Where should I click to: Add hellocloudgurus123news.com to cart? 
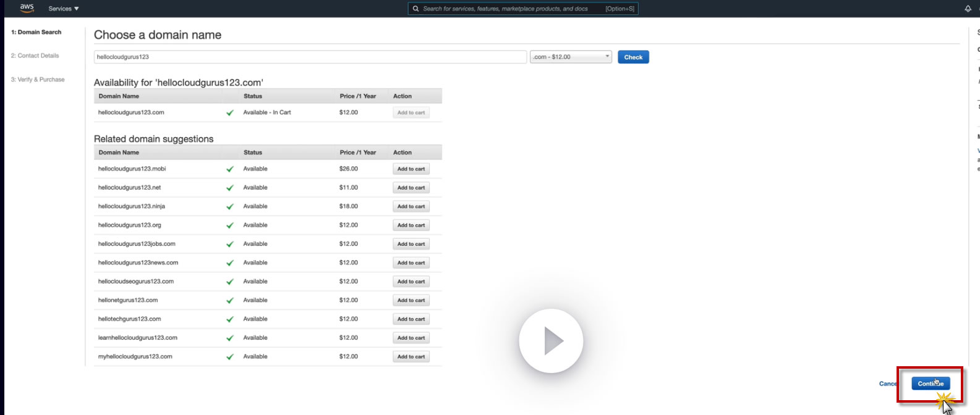point(411,262)
